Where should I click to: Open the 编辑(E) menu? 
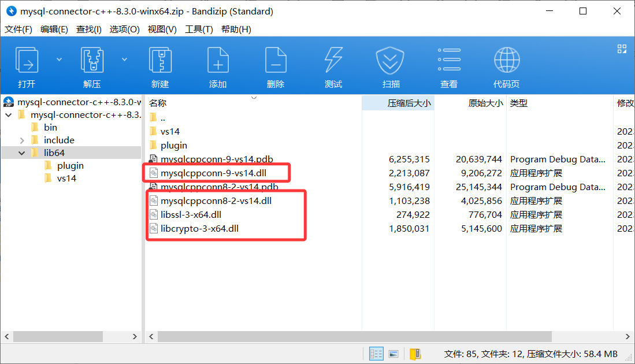click(54, 29)
